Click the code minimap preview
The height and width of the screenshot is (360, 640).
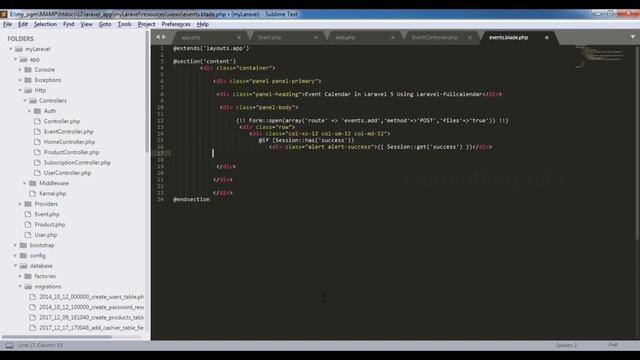600,56
